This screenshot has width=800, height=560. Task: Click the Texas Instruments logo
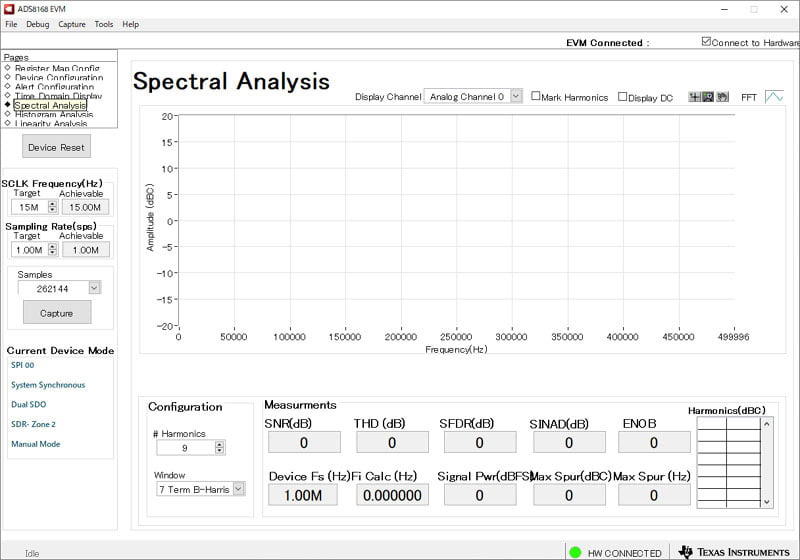pyautogui.click(x=734, y=552)
